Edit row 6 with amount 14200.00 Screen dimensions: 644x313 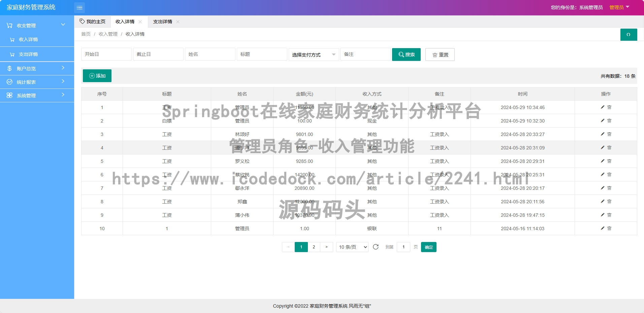pos(603,174)
